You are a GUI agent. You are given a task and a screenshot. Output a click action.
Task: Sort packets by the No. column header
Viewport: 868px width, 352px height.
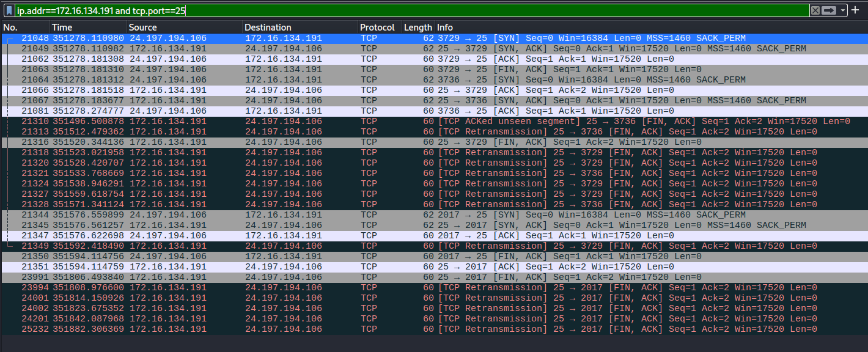coord(25,27)
